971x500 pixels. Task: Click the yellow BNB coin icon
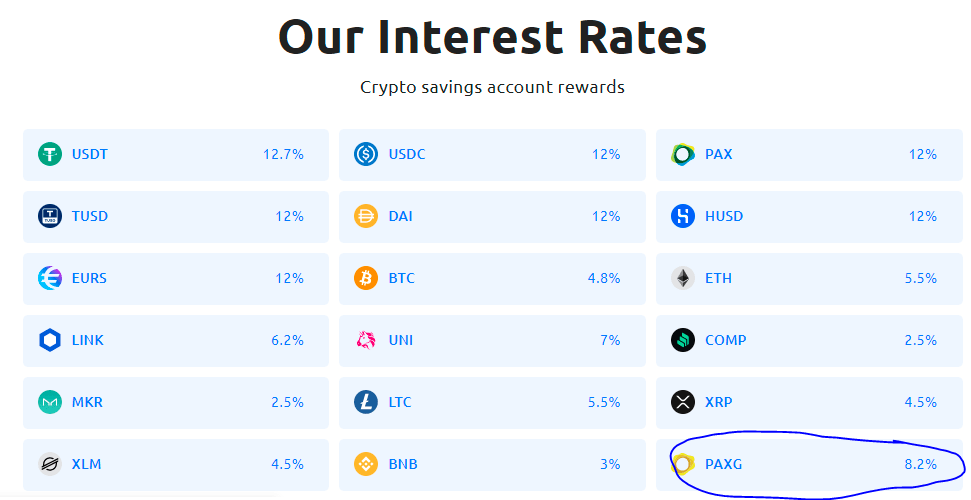pyautogui.click(x=366, y=464)
